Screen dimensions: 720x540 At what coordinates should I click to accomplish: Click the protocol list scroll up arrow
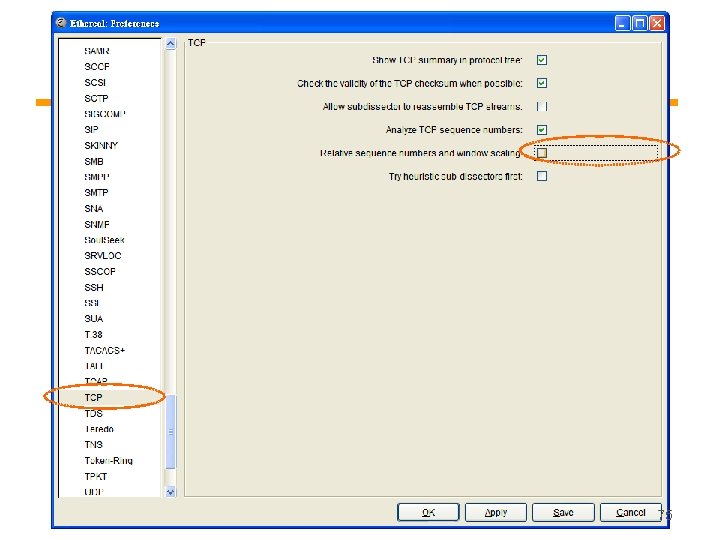click(170, 44)
